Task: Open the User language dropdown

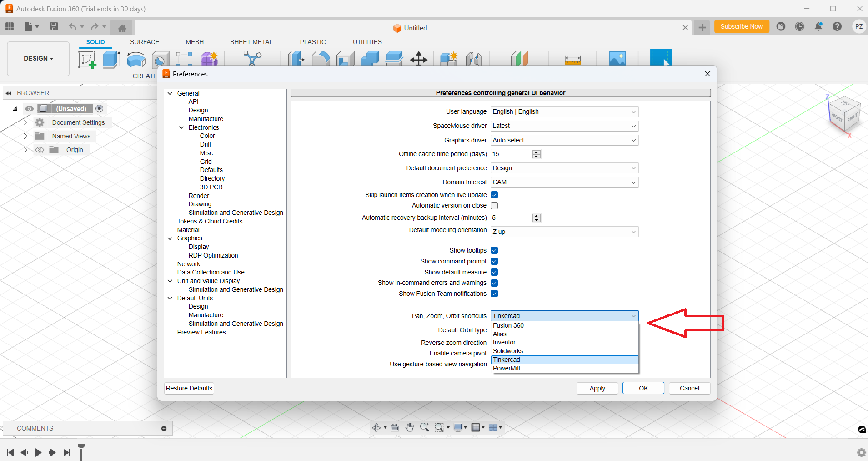Action: pos(564,112)
